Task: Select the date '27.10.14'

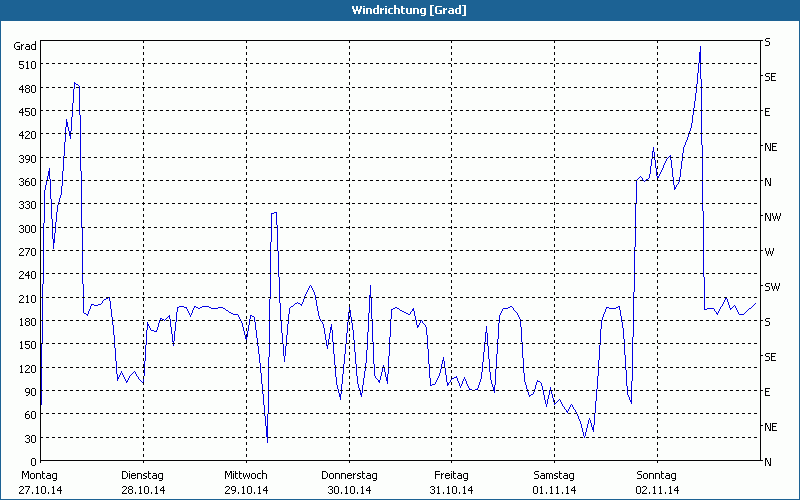Action: pyautogui.click(x=41, y=490)
